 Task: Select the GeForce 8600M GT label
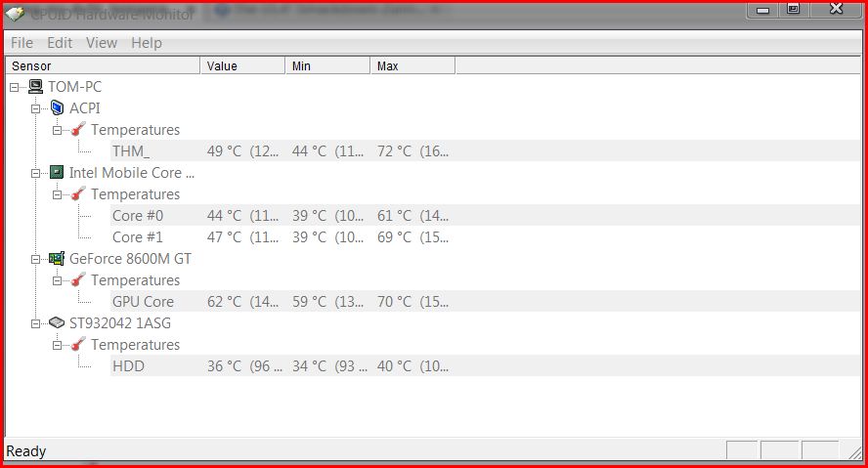pos(130,258)
